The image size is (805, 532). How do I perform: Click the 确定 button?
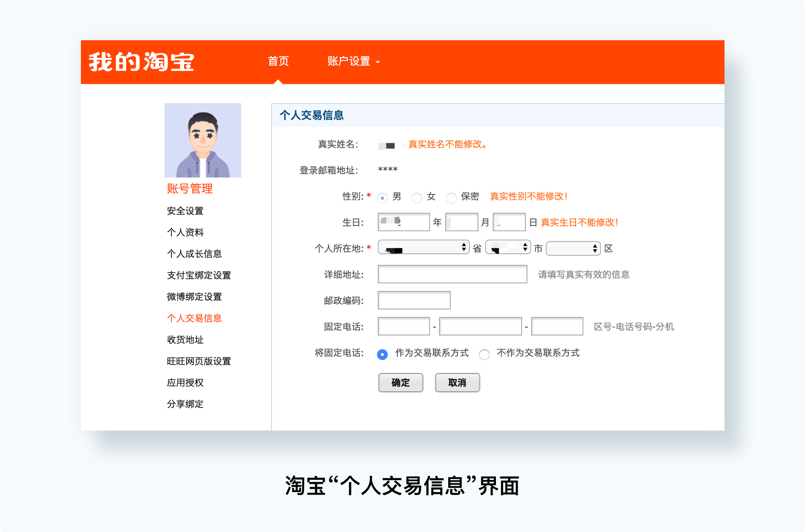[400, 382]
